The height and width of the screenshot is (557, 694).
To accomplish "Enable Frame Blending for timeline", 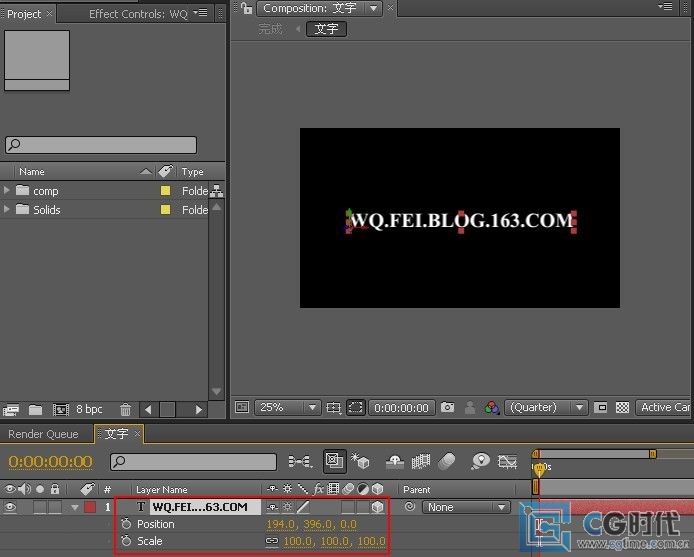I will [x=421, y=461].
